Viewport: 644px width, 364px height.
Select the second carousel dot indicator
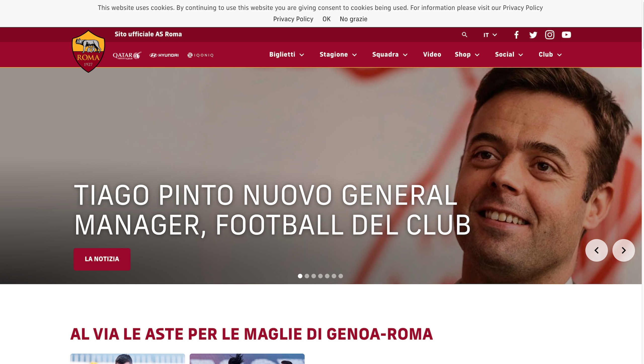307,276
